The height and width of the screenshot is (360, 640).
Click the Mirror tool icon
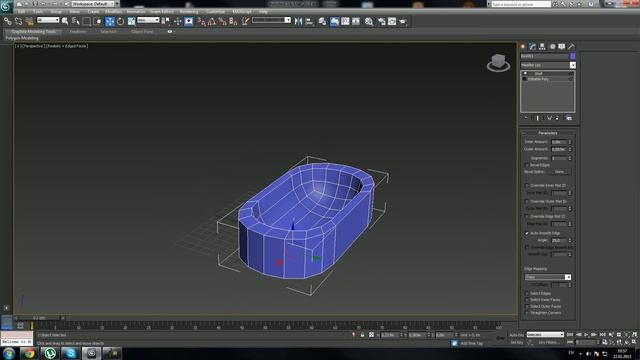point(298,21)
